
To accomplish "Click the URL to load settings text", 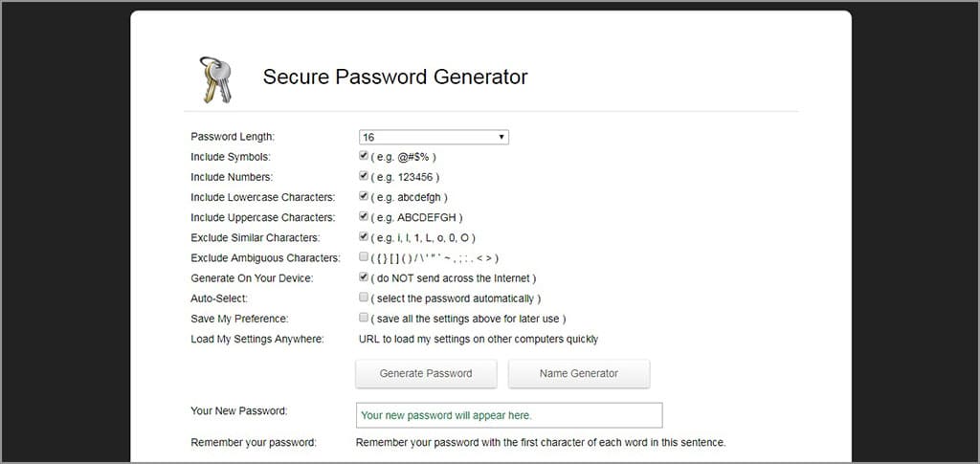I will tap(478, 339).
